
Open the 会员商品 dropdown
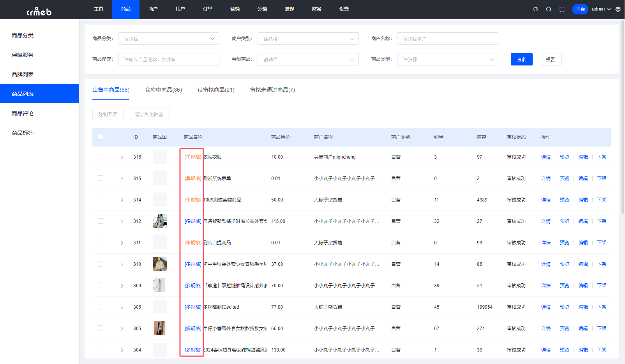[x=308, y=59]
